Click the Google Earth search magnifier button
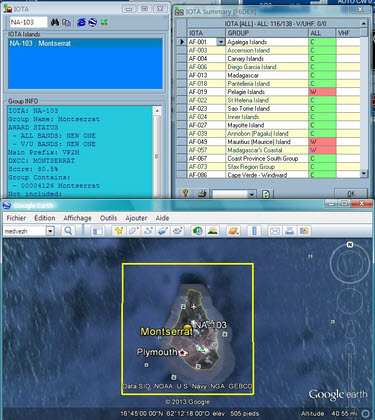Screen dimensions: 375x420 click(x=68, y=231)
